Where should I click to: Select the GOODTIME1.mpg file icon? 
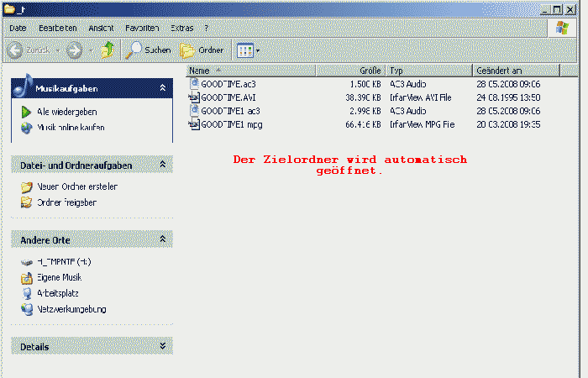pos(194,124)
